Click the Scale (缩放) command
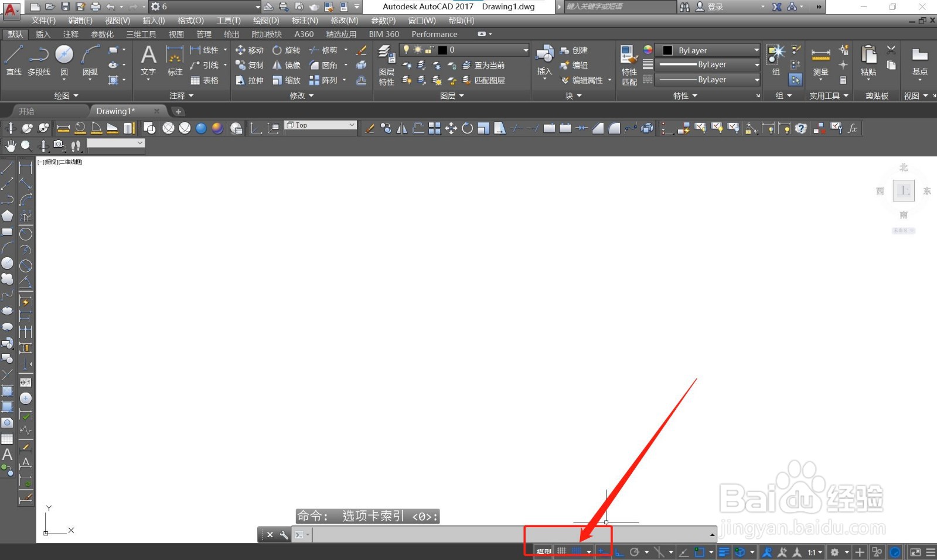Image resolution: width=937 pixels, height=560 pixels. (x=287, y=80)
